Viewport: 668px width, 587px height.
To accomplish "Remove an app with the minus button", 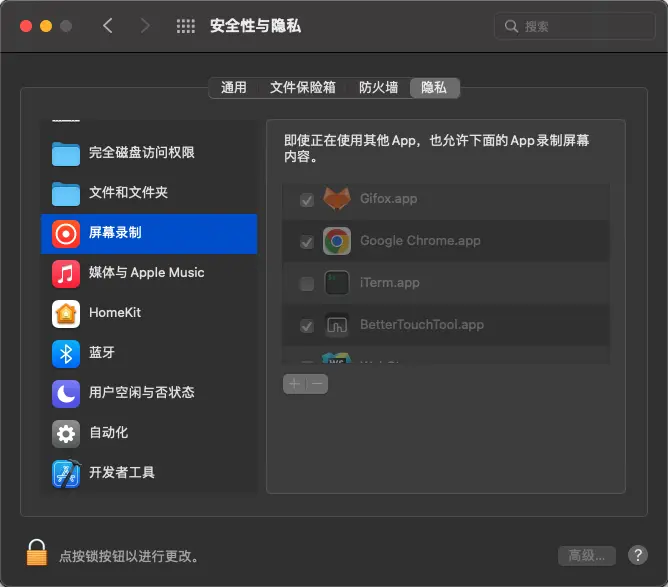I will point(317,384).
